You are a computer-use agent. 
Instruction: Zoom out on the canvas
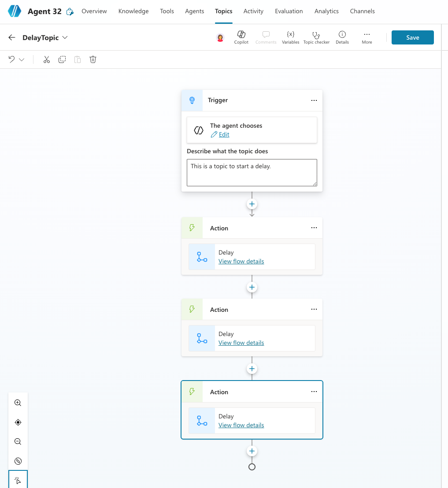[18, 442]
